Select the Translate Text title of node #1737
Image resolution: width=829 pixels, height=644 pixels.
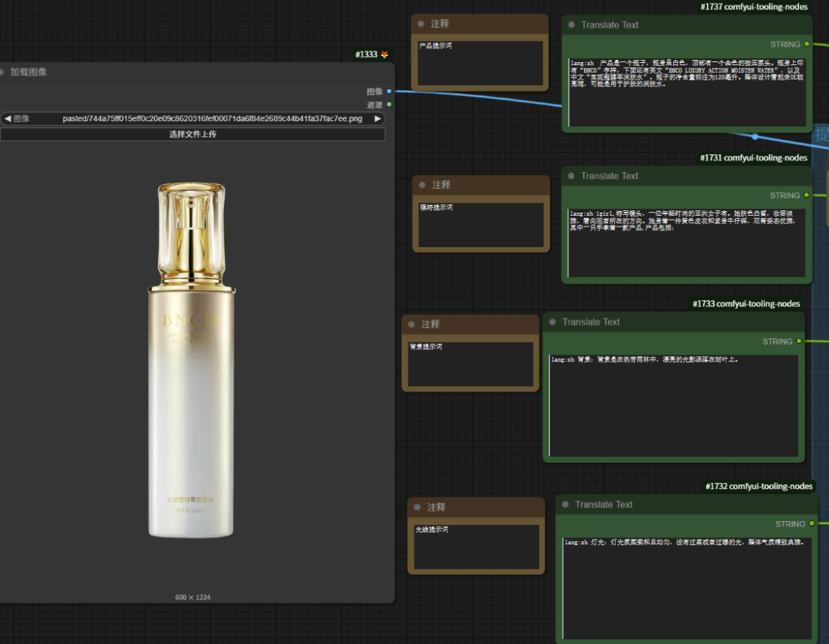tap(609, 25)
